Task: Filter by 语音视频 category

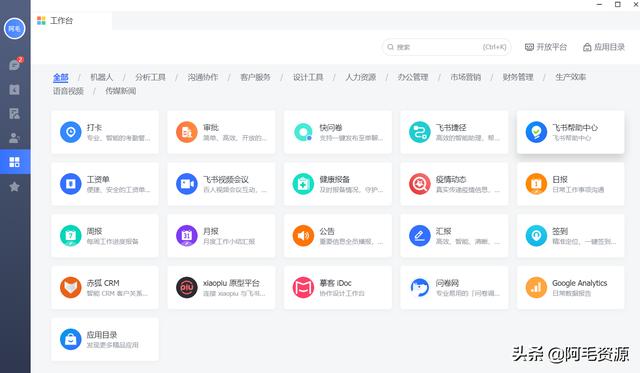Action: coord(68,91)
